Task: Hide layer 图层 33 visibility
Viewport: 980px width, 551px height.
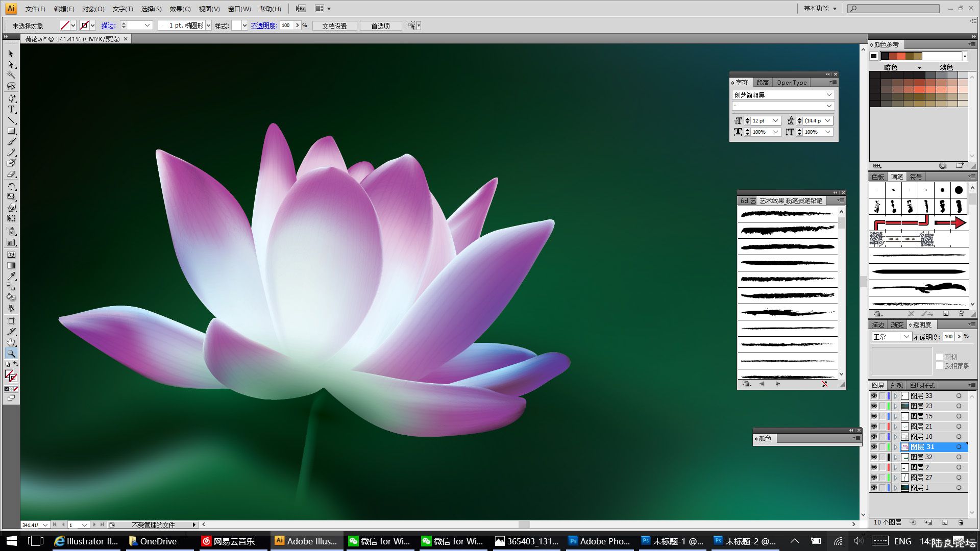Action: [874, 396]
